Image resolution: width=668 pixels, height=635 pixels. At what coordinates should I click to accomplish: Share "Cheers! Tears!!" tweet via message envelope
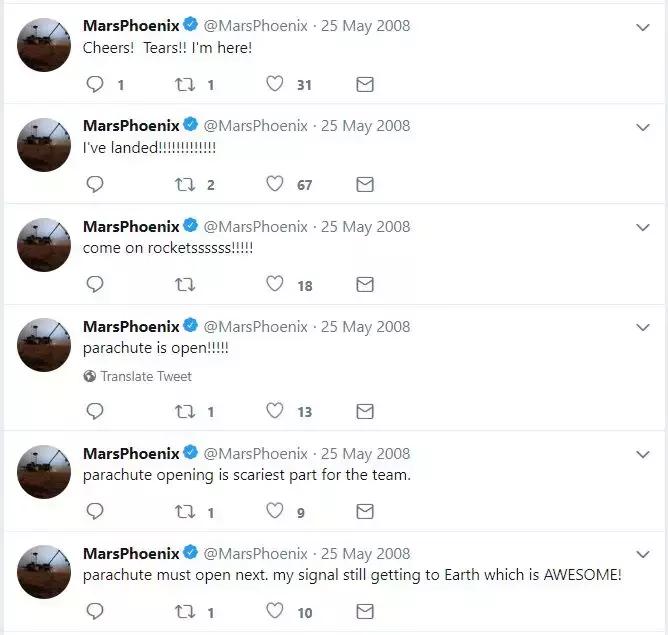pyautogui.click(x=365, y=84)
